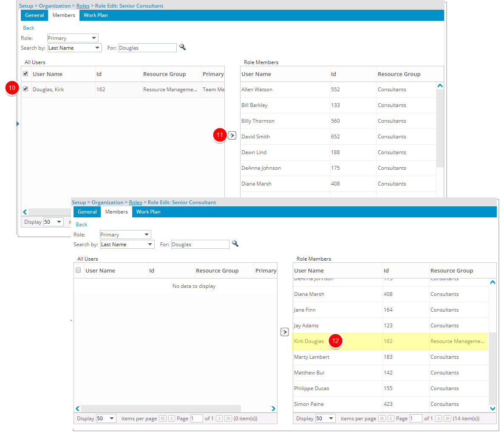Uncheck the Douglas, Kirk row checkbox
504x436 pixels.
[x=25, y=89]
